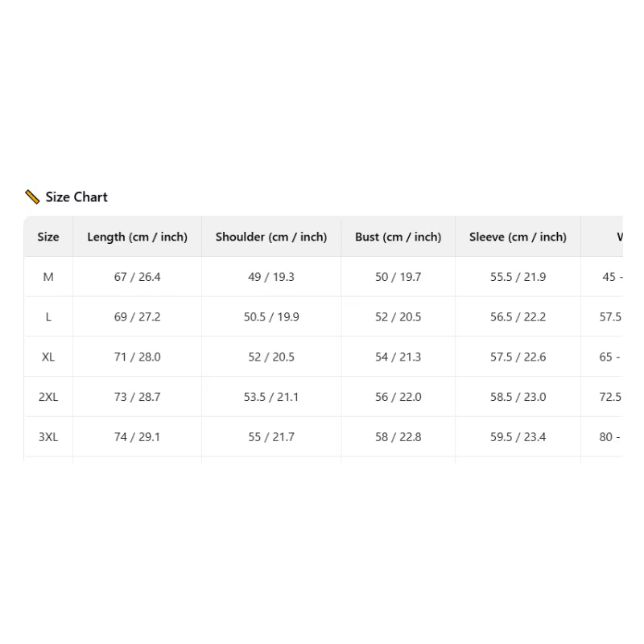
Task: Click the ruler icon beside Size Chart
Action: tap(32, 197)
